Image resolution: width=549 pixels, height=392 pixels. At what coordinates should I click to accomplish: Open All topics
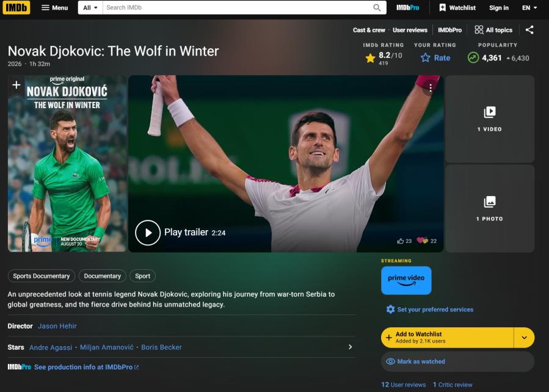click(493, 30)
